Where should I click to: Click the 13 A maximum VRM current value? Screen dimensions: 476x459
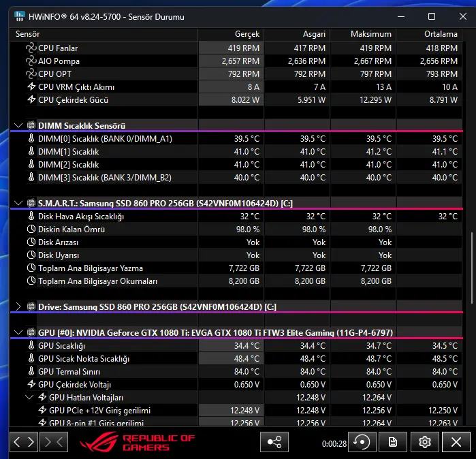click(x=383, y=87)
